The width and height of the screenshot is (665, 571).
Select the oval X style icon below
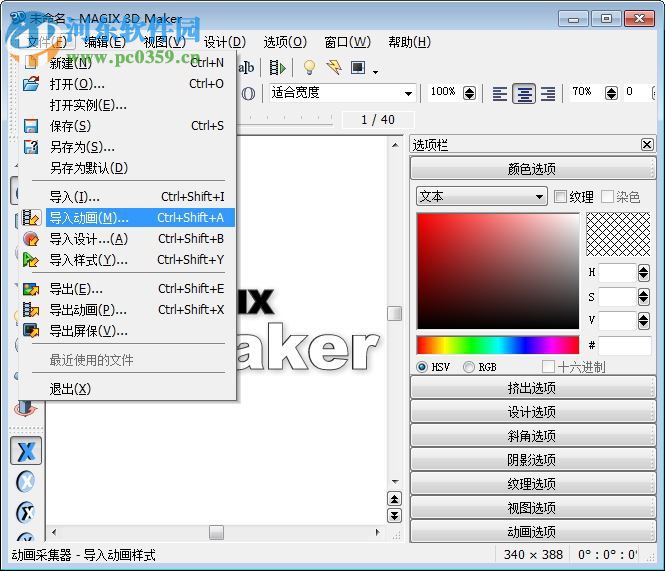[25, 512]
